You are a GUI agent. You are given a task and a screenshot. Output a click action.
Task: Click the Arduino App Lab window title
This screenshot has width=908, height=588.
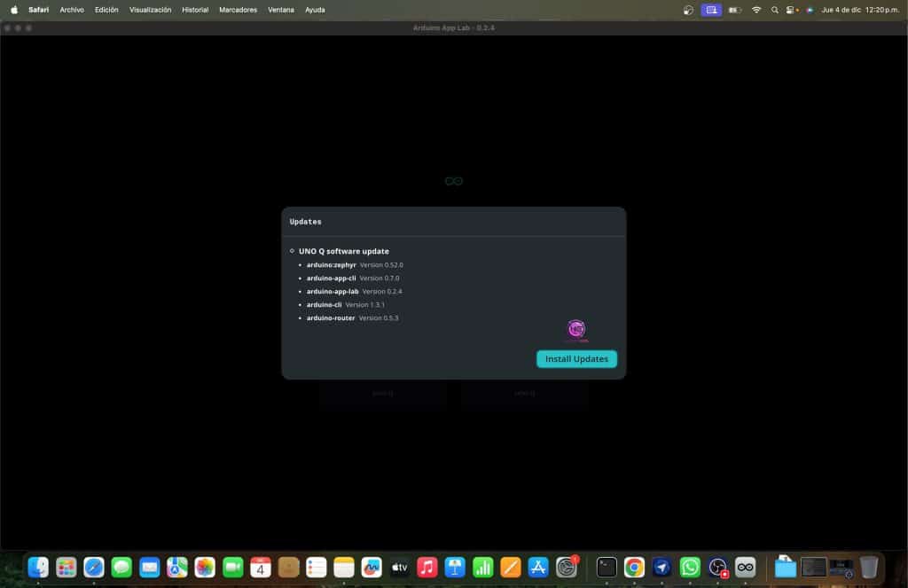(453, 27)
